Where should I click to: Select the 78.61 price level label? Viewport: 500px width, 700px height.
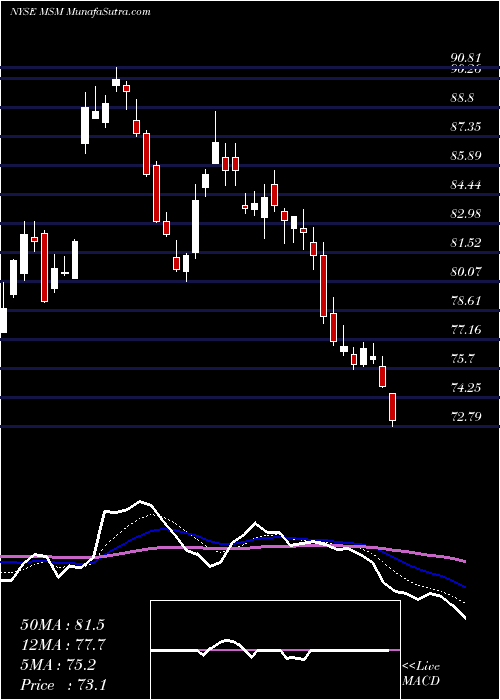[467, 300]
